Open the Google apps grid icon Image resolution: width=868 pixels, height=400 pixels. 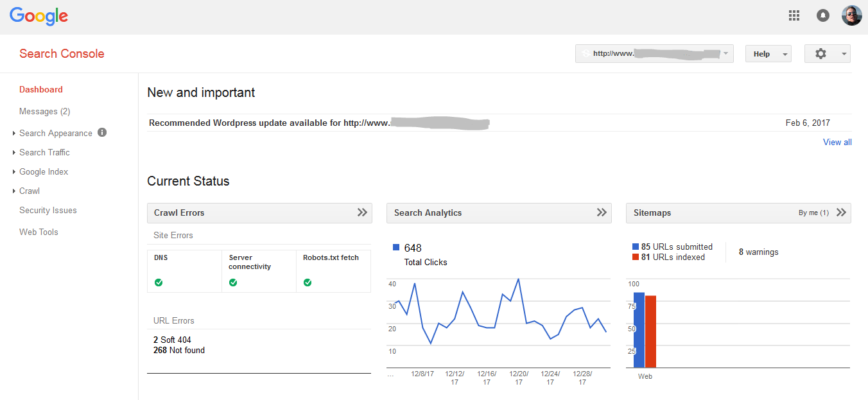794,15
